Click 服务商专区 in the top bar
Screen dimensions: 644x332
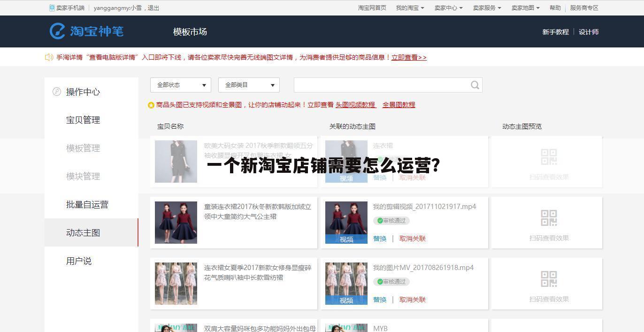point(584,8)
